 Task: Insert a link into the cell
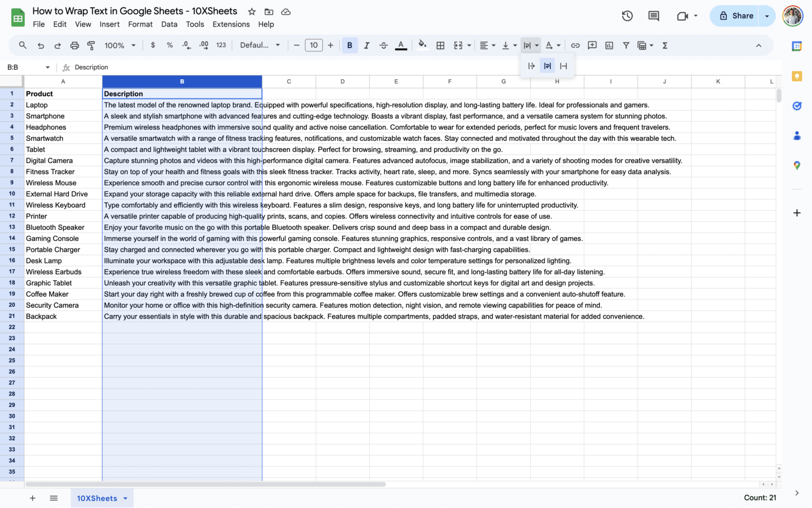pyautogui.click(x=576, y=45)
